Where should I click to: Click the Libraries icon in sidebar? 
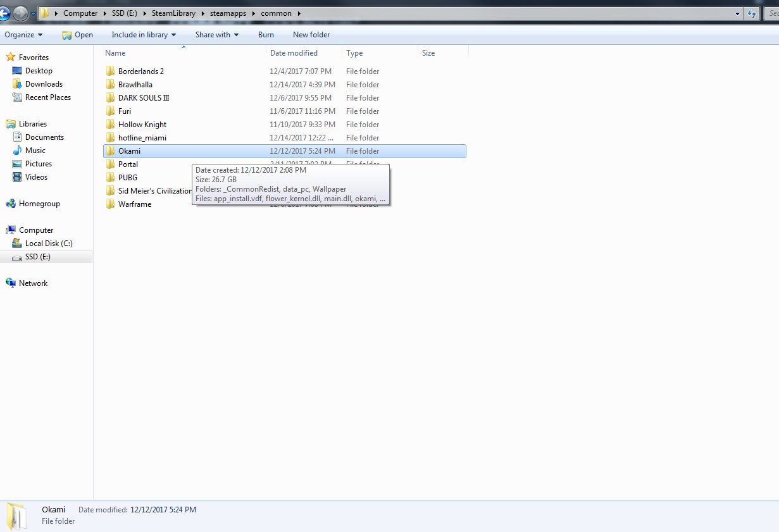[10, 123]
